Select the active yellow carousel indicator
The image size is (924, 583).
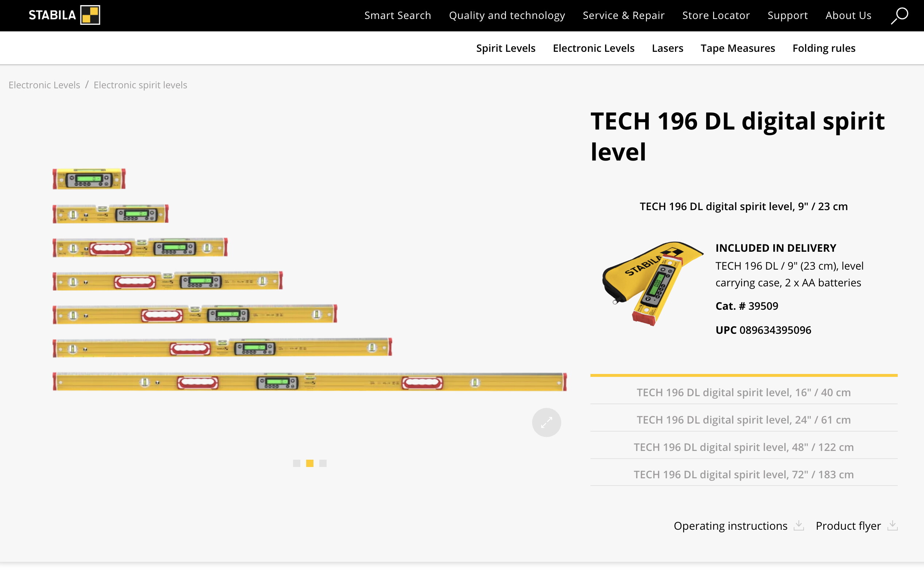(310, 463)
